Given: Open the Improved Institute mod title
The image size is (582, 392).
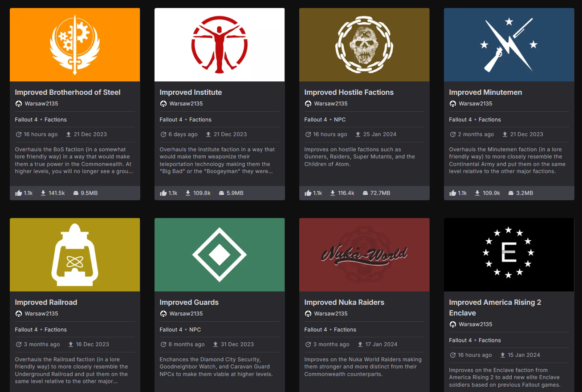Looking at the screenshot, I should (191, 93).
